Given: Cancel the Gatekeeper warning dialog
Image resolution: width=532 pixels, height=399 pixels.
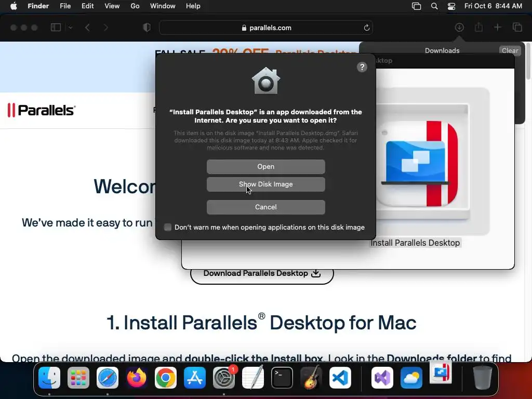Looking at the screenshot, I should 265,207.
